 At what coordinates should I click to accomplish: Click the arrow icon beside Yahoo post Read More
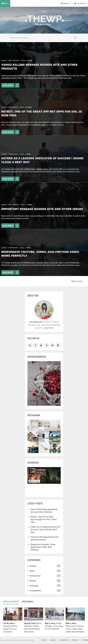17,85
